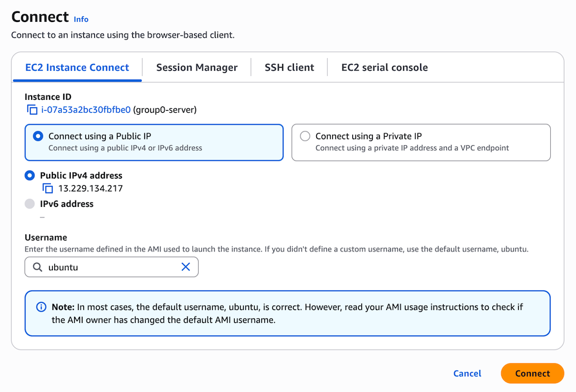Click the group0-server instance name text
This screenshot has height=392, width=576.
pyautogui.click(x=164, y=110)
